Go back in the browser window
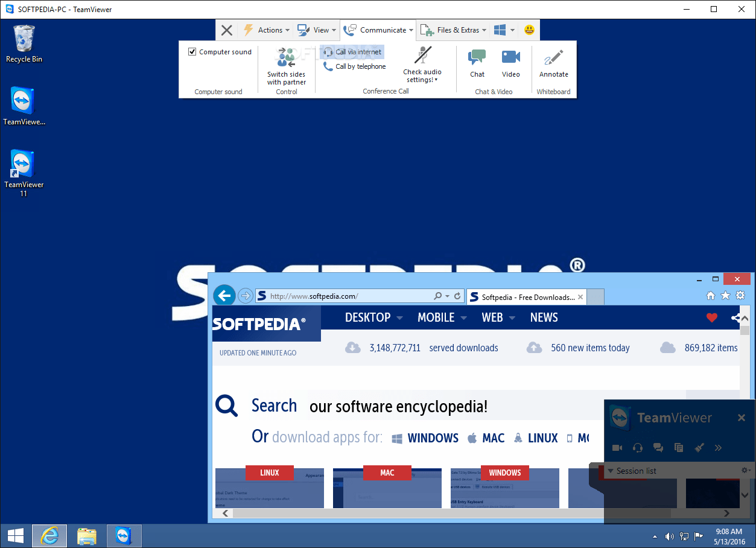756x548 pixels. pos(224,295)
